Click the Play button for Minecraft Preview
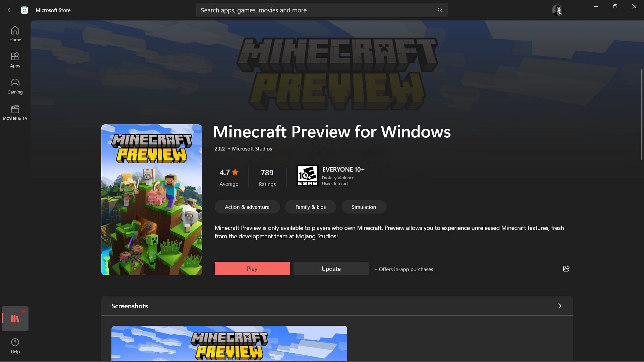This screenshot has height=362, width=644. pyautogui.click(x=252, y=268)
